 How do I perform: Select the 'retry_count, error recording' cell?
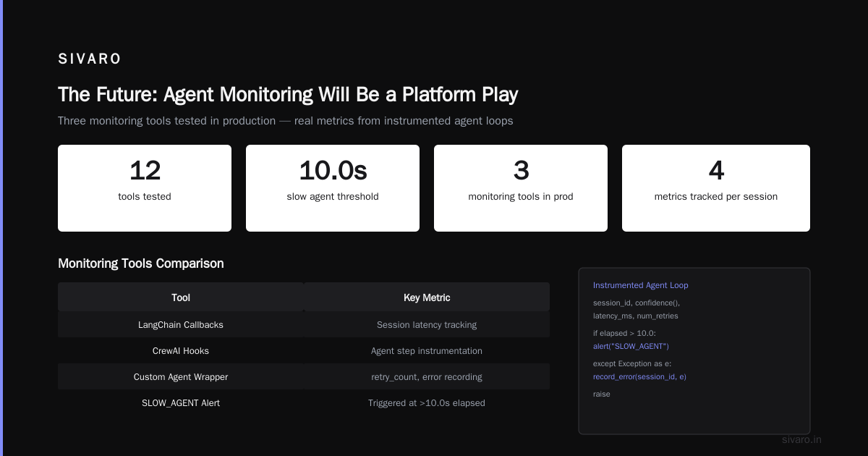427,377
